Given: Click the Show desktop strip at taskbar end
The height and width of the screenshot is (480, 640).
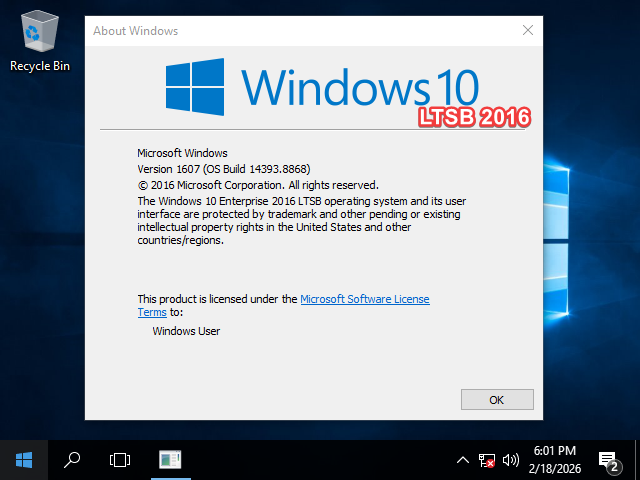Looking at the screenshot, I should tap(637, 460).
